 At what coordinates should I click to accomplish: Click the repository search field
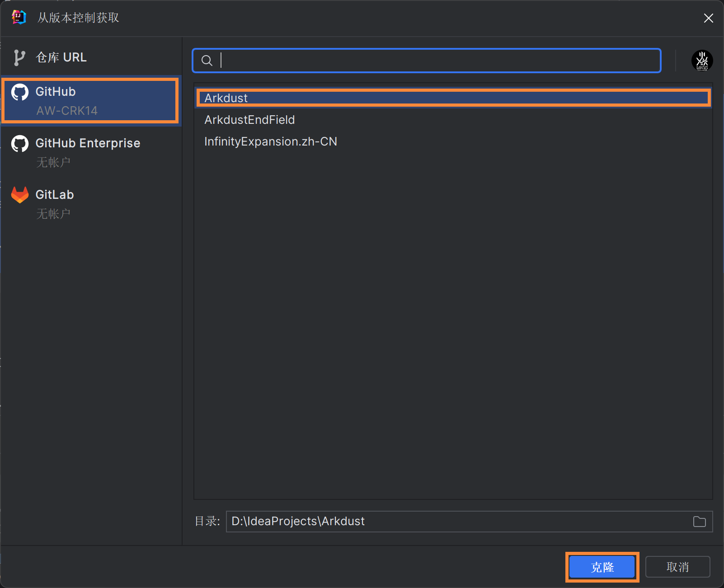(426, 61)
